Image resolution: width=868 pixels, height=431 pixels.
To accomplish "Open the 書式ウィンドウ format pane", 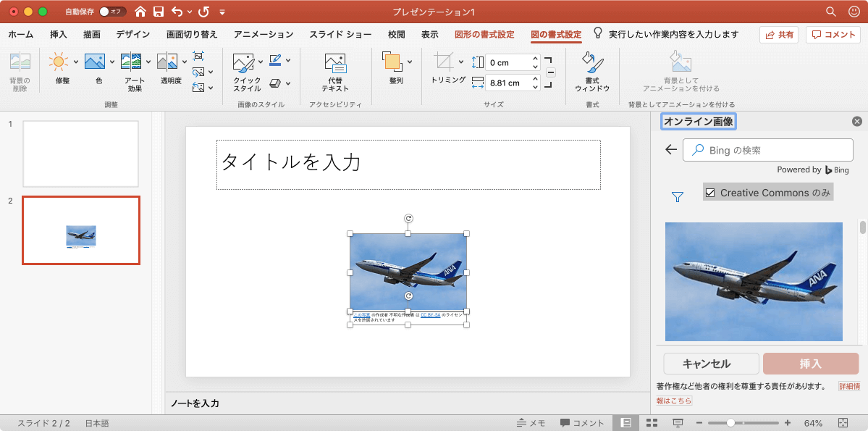I will click(592, 63).
